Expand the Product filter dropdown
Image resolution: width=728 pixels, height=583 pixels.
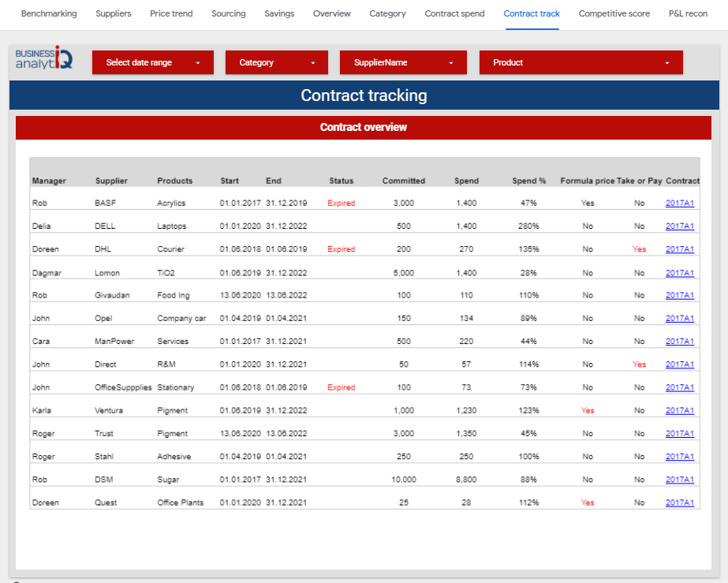pos(581,62)
